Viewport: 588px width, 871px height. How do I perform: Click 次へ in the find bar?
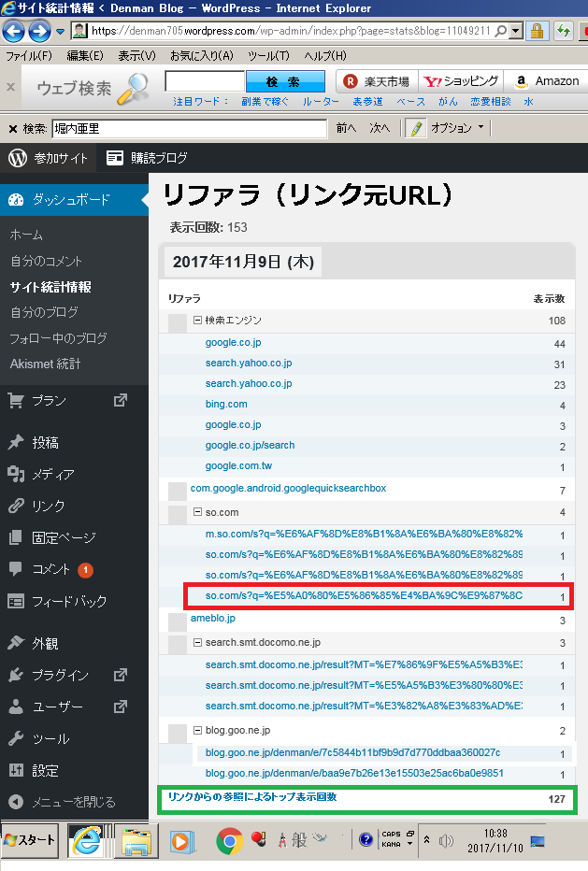380,129
